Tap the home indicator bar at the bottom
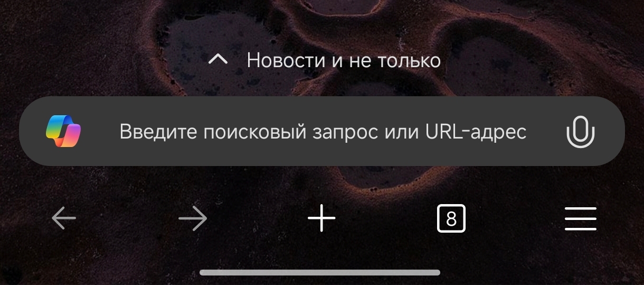644x285 pixels. 320,272
